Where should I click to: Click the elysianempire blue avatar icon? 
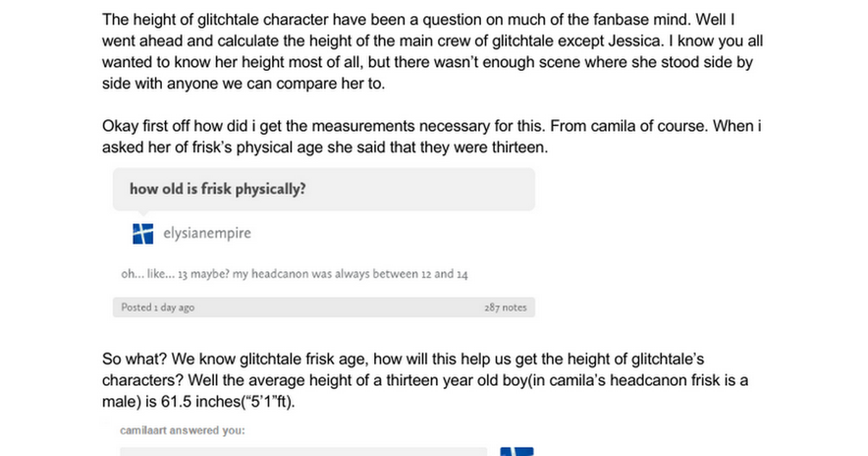coord(143,234)
